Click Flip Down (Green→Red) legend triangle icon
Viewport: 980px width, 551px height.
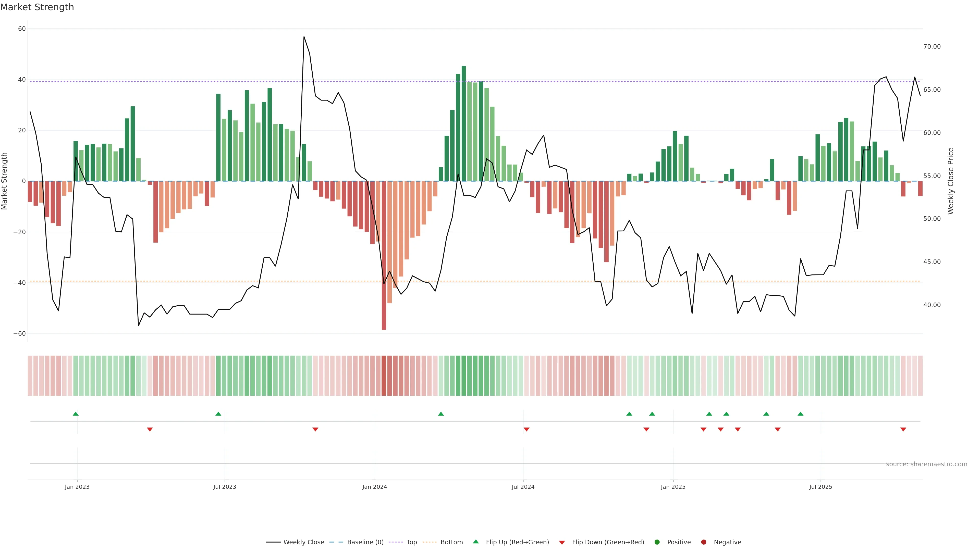coord(562,543)
